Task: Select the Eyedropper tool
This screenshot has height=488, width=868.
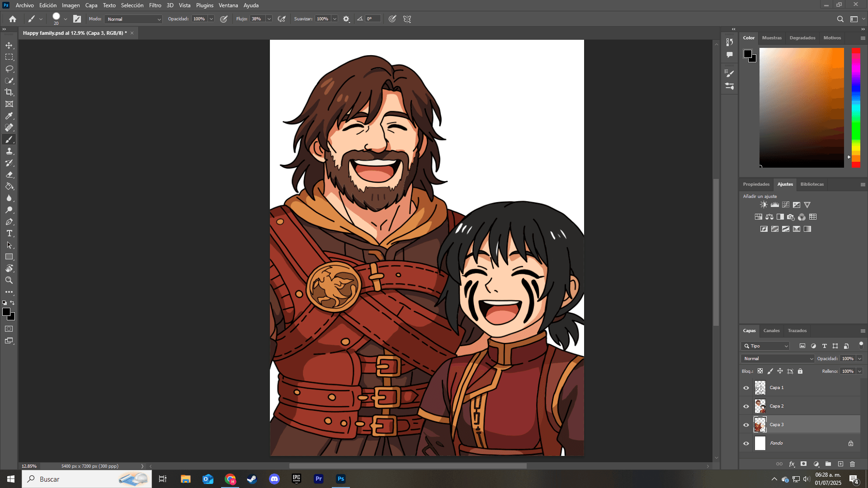Action: tap(9, 116)
